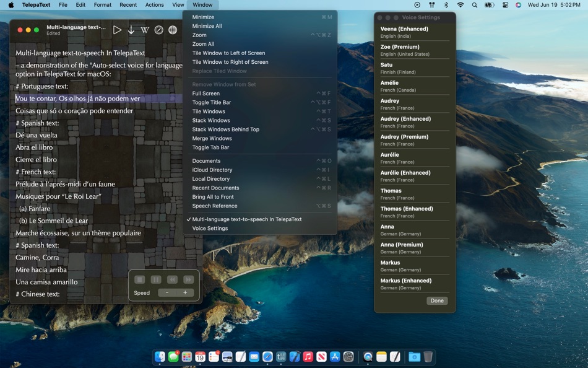The image size is (588, 368).
Task: Choose Toggle Tab Bar from Window menu
Action: pyautogui.click(x=210, y=147)
